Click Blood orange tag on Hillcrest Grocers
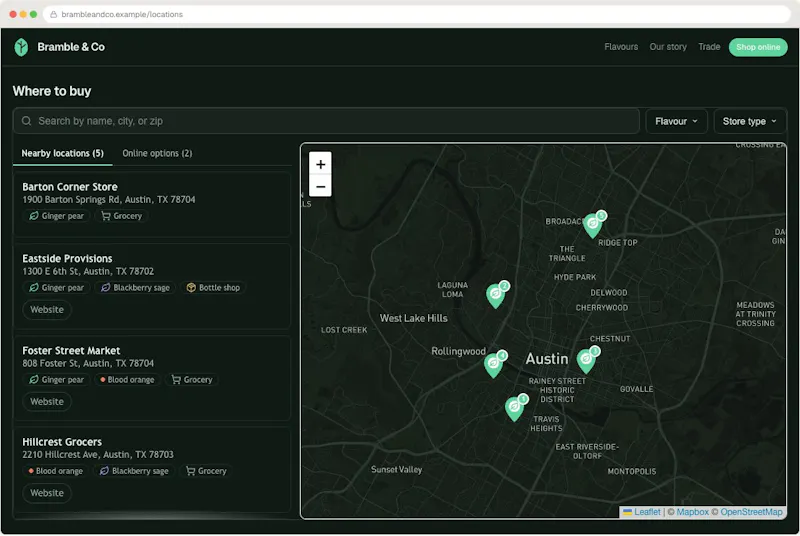 pos(56,471)
